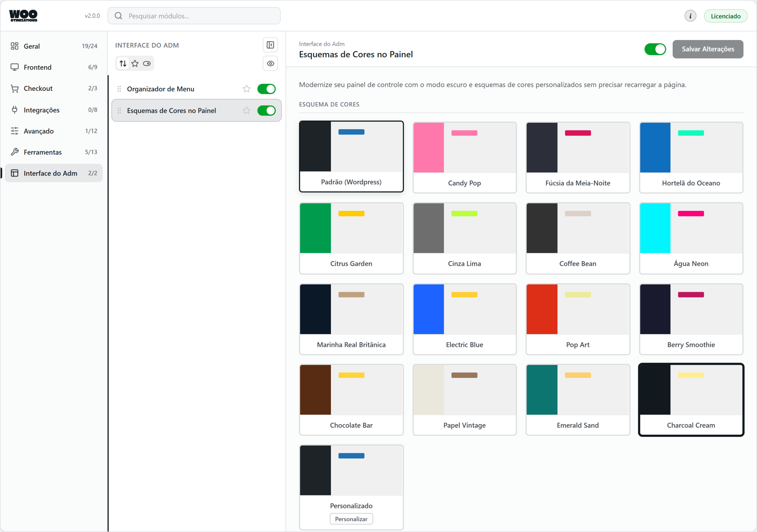Select the Pop Art color scheme
757x532 pixels.
[578, 319]
